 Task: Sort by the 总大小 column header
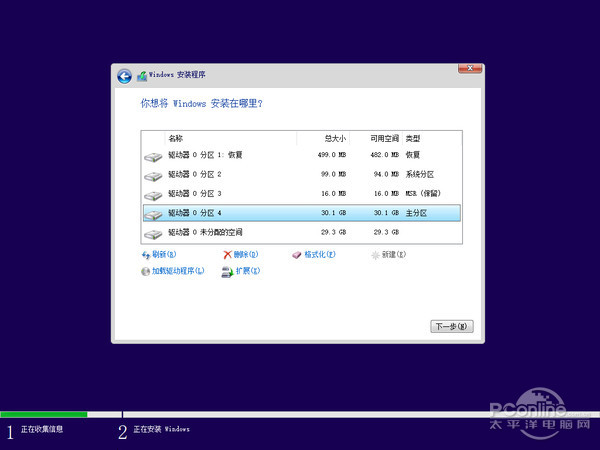pyautogui.click(x=323, y=139)
